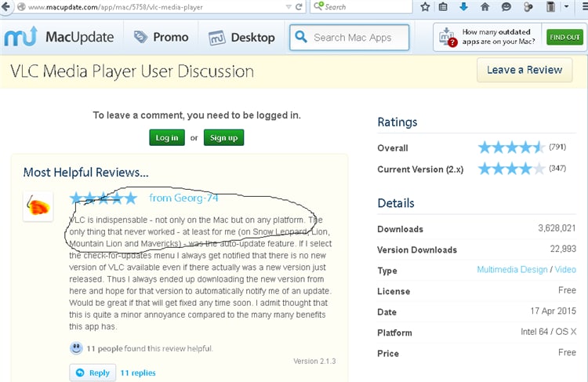Viewport: 588px width, 382px height.
Task: Click the VLC Media Player User Discussion title
Action: pyautogui.click(x=132, y=71)
